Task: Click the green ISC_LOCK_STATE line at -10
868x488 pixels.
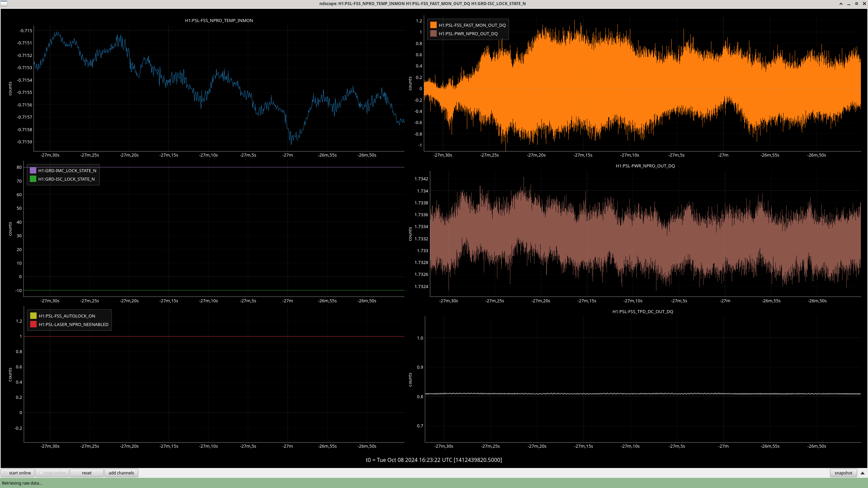Action: (x=214, y=290)
